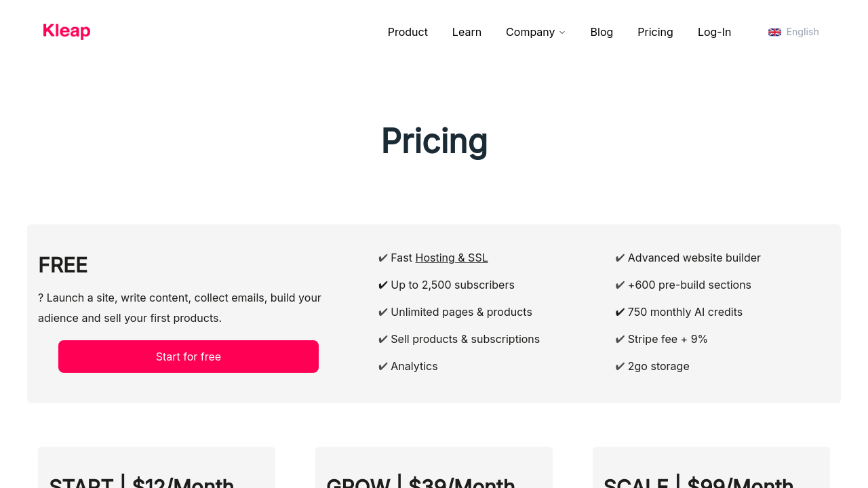Click the checkmark by Advanced website builder
Image resolution: width=868 pixels, height=488 pixels.
(620, 258)
